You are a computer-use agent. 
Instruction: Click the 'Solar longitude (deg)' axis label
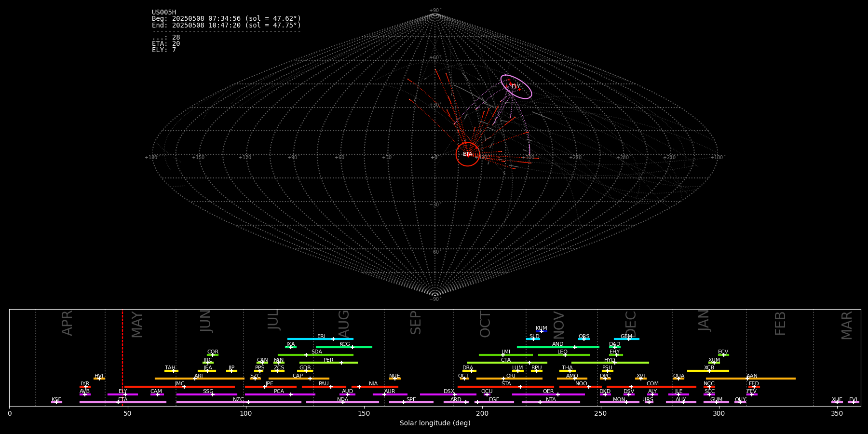coord(434,423)
